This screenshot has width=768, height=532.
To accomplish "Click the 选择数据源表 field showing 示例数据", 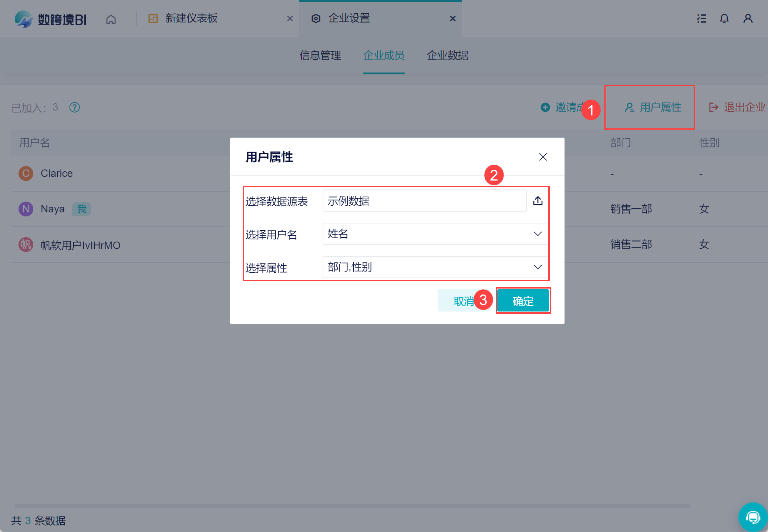I will [x=424, y=201].
